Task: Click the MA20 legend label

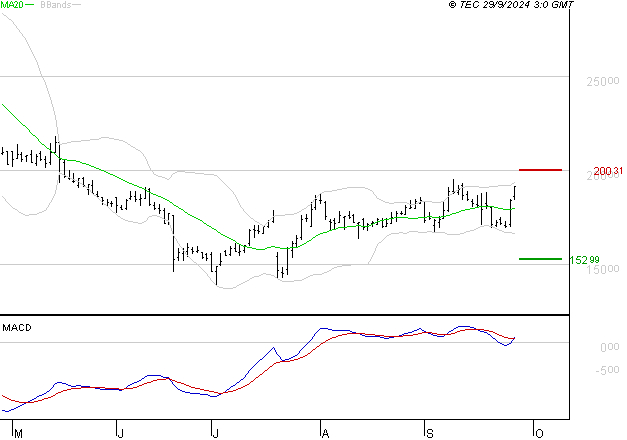Action: 12,4
